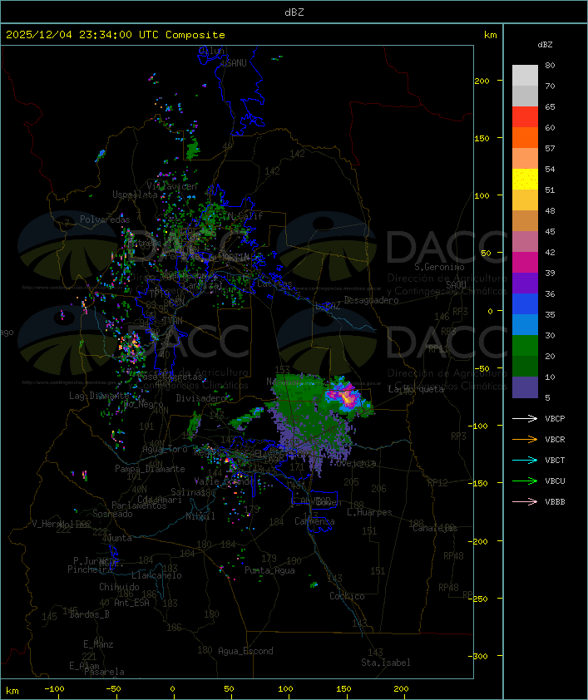588x700 pixels.
Task: Click the pink VBBB arrow icon
Action: (525, 502)
